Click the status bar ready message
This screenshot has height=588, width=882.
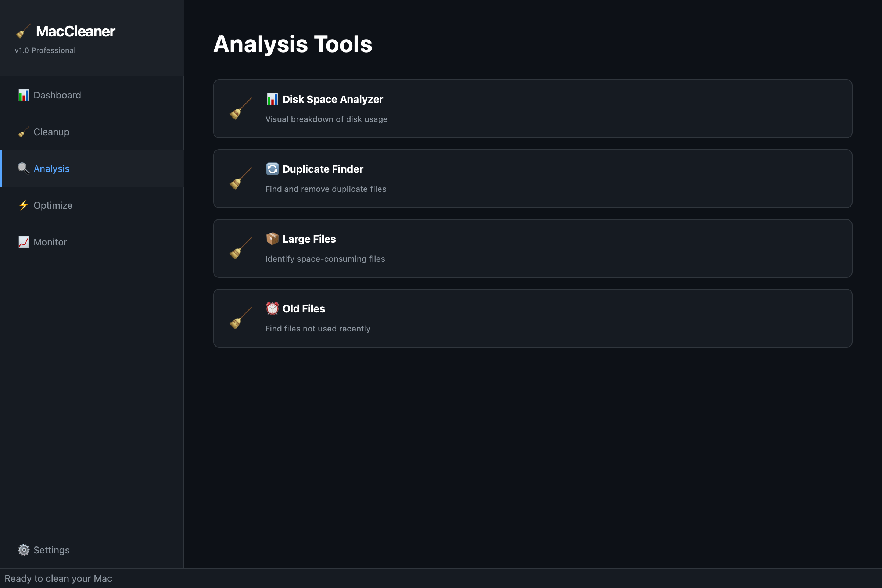tap(58, 578)
